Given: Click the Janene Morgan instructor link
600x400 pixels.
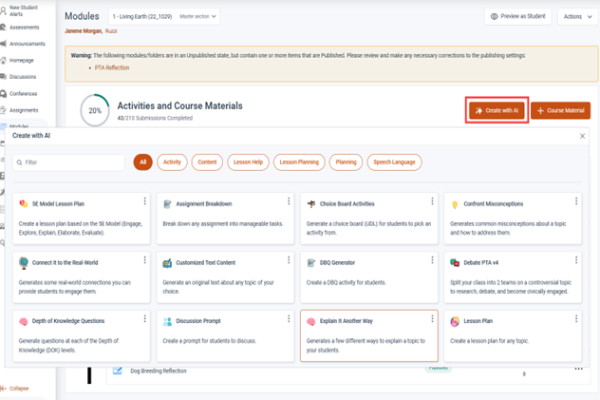Looking at the screenshot, I should pyautogui.click(x=83, y=31).
